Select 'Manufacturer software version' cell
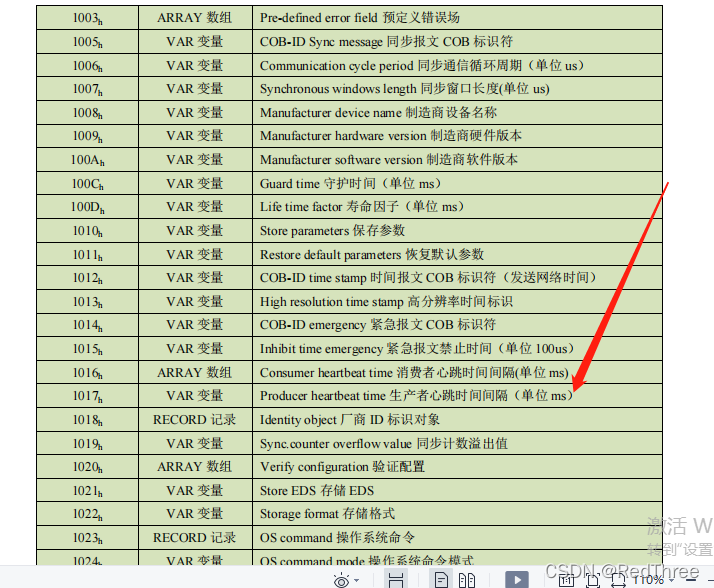This screenshot has width=714, height=588. [457, 160]
